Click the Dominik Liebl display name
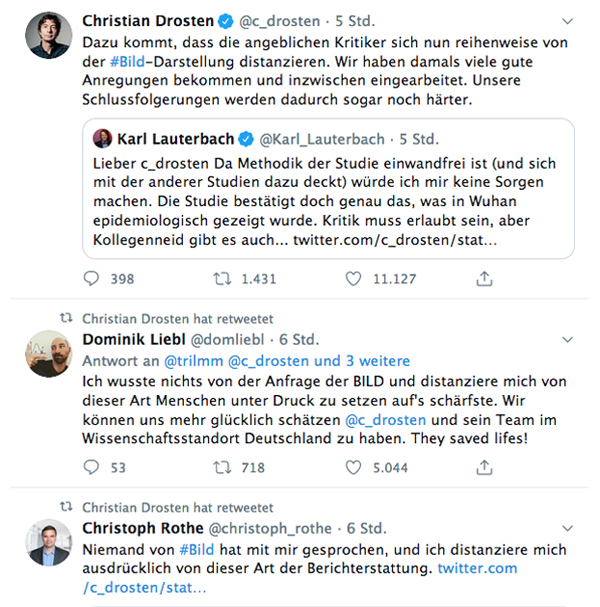The height and width of the screenshot is (607, 600). click(x=129, y=341)
